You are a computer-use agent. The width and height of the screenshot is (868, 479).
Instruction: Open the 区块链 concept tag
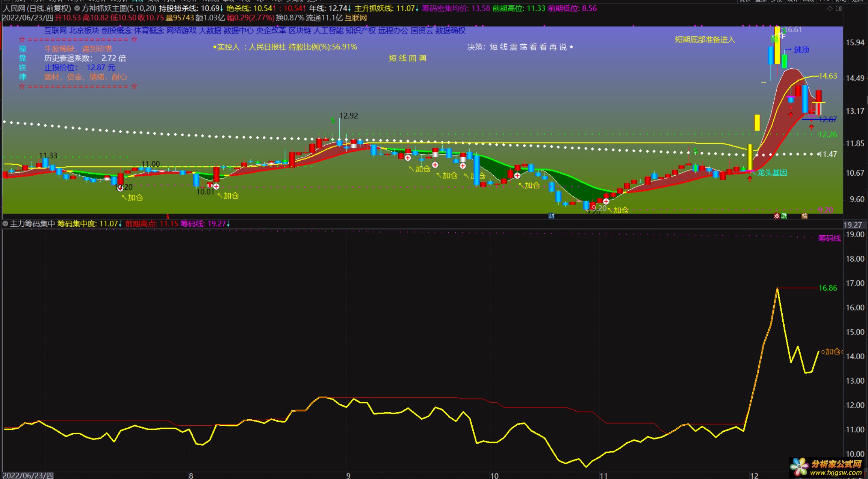pos(300,30)
